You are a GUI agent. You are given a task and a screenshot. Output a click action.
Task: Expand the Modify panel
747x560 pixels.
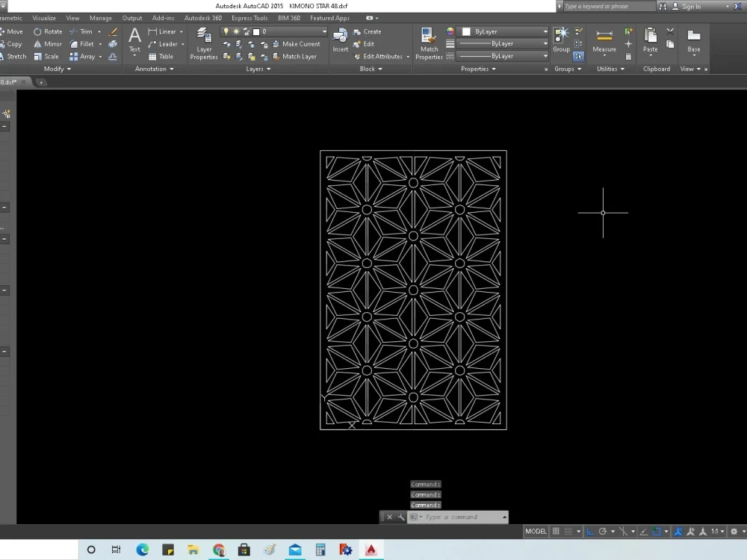point(58,69)
